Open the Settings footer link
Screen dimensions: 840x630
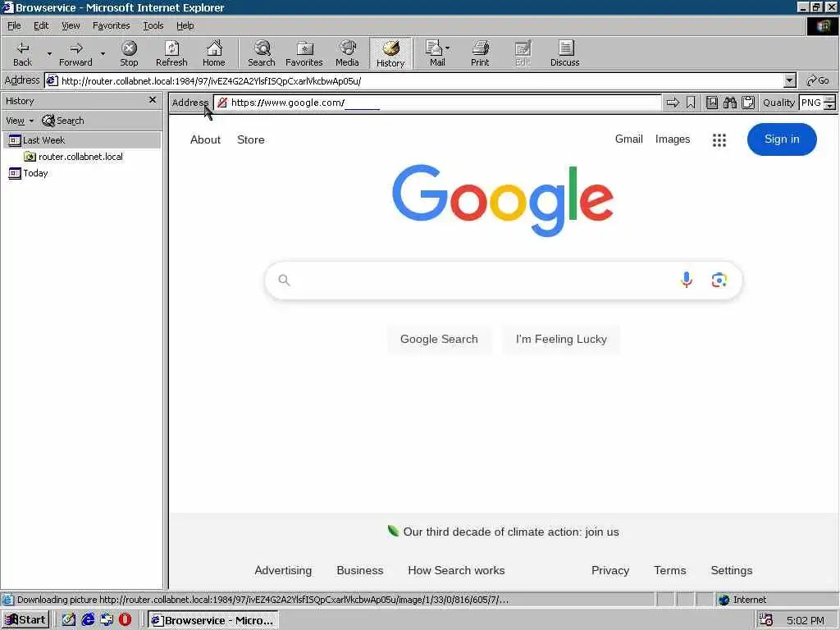731,571
